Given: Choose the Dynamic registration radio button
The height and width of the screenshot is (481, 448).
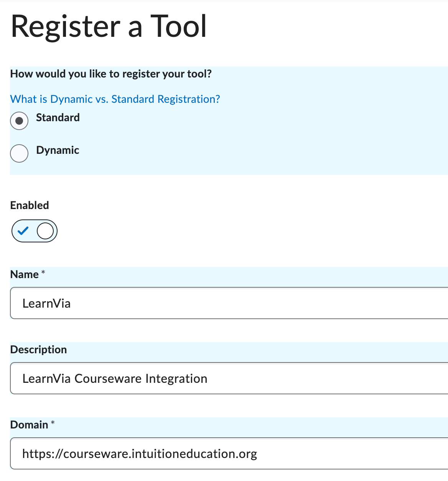Looking at the screenshot, I should [19, 153].
